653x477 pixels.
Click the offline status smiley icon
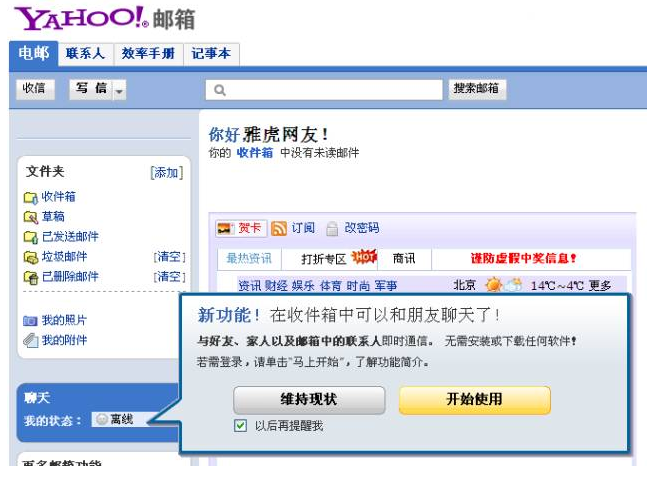102,419
